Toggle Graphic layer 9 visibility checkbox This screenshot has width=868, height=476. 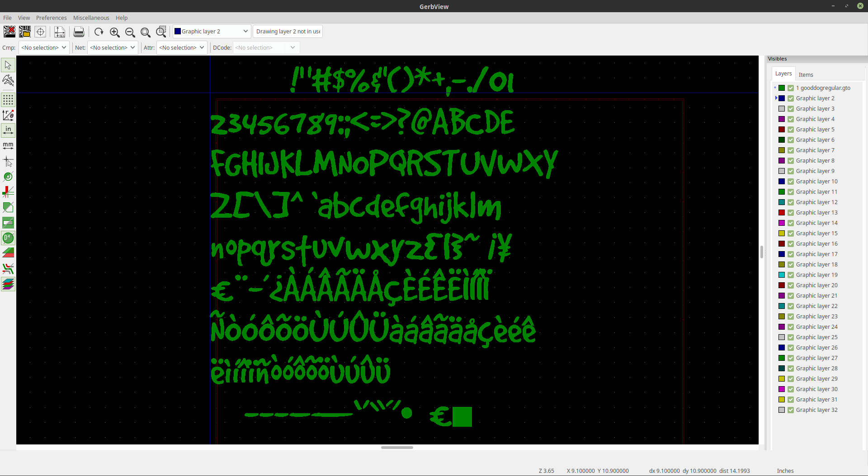(x=791, y=171)
